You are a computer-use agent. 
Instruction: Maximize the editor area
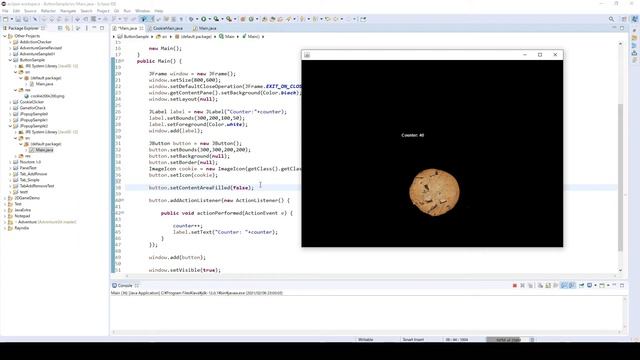pyautogui.click(x=622, y=28)
